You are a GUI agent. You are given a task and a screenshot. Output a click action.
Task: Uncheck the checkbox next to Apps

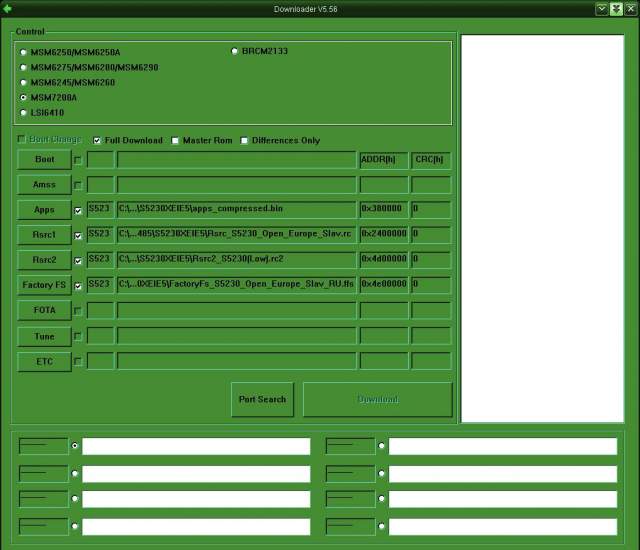[x=78, y=210]
